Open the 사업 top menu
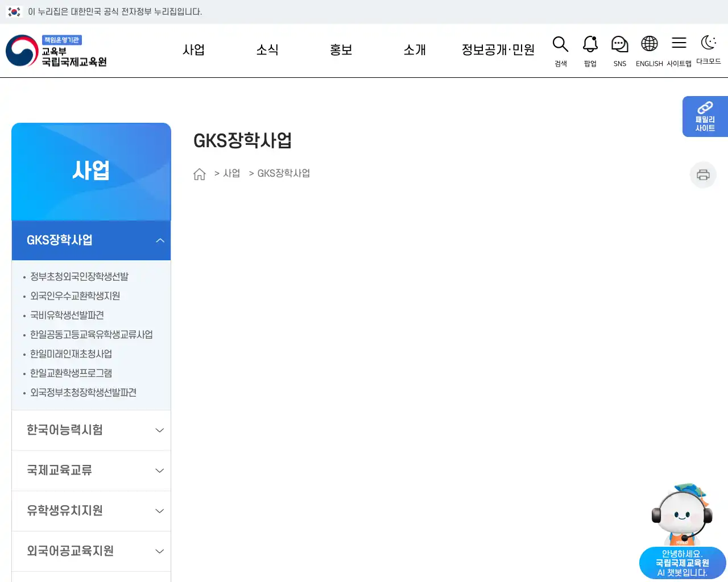Viewport: 728px width, 582px height. [x=193, y=50]
